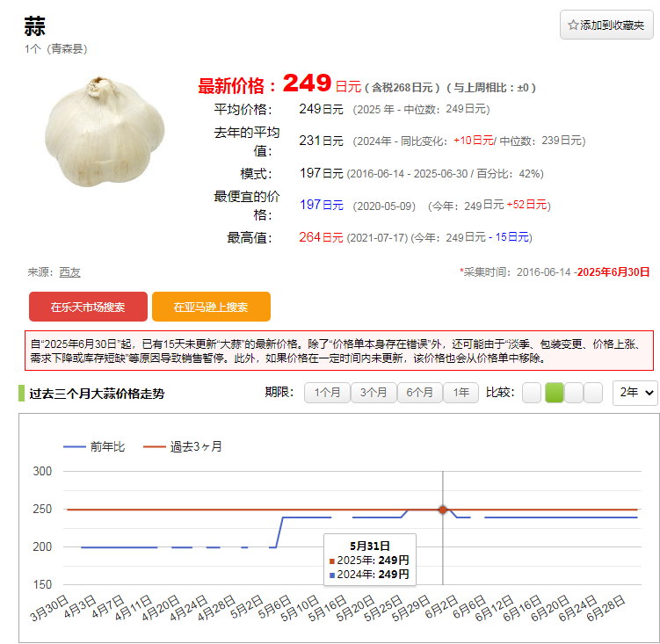Click the 300 y-axis label
660x644 pixels.
42,472
